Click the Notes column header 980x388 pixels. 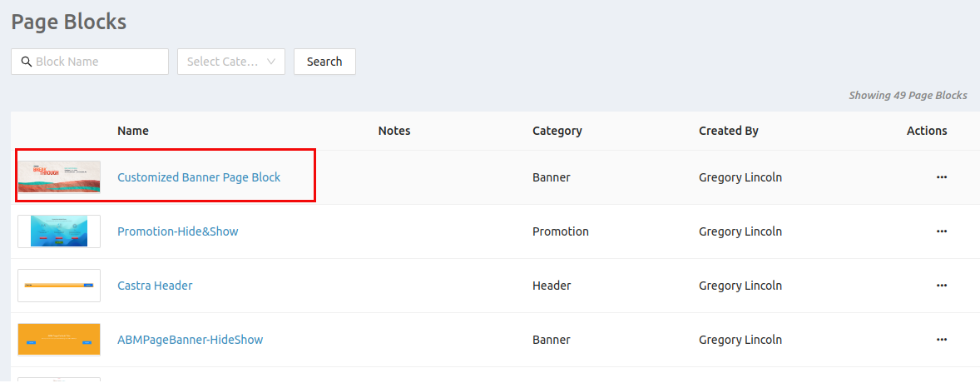[394, 131]
